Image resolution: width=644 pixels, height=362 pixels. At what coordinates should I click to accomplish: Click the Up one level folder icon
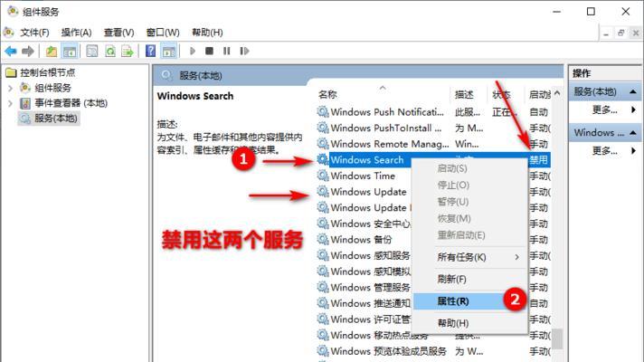coord(52,52)
